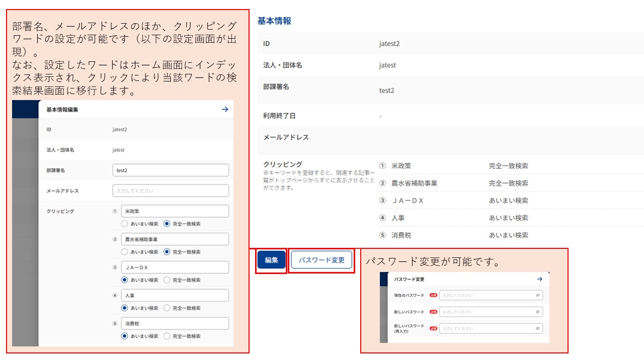Screen dimensions: 644x362
Task: Click あいまい検索 beside 人事 in list
Action: pyautogui.click(x=508, y=218)
